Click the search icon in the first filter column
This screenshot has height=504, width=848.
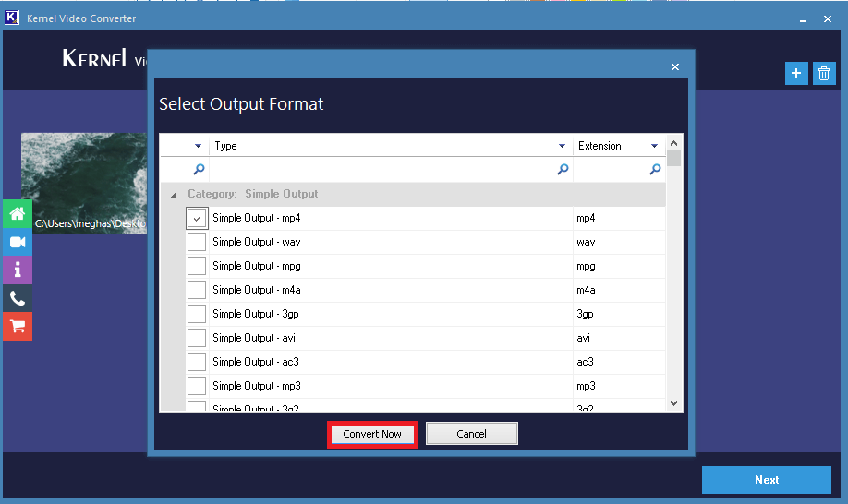pos(199,169)
